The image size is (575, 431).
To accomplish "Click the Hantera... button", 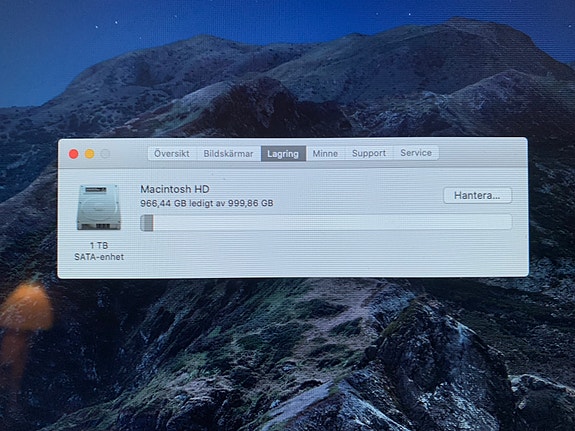I will point(477,195).
